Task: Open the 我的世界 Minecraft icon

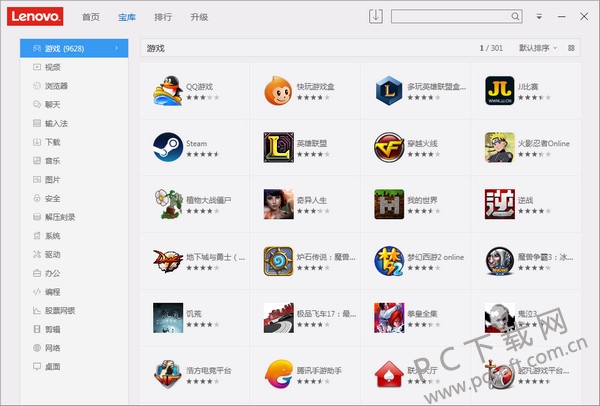Action: [389, 204]
